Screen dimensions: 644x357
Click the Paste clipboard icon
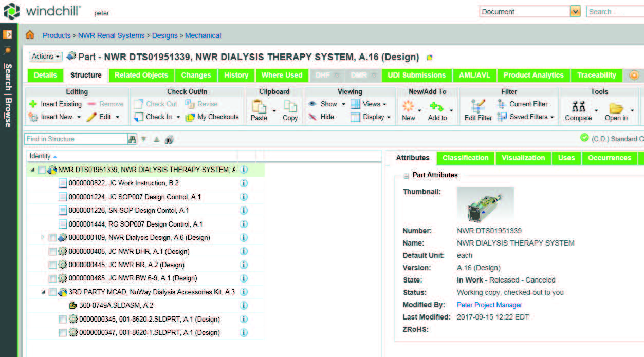click(259, 106)
